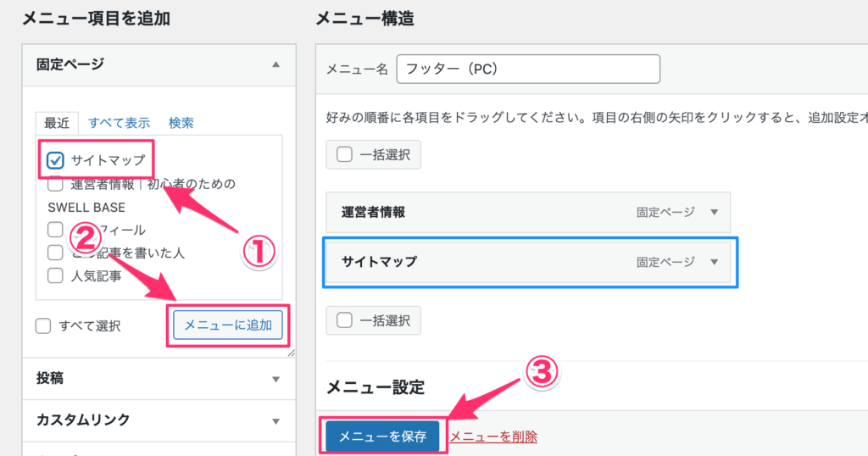868x456 pixels.
Task: Click the メニュー名 text field
Action: (x=527, y=69)
